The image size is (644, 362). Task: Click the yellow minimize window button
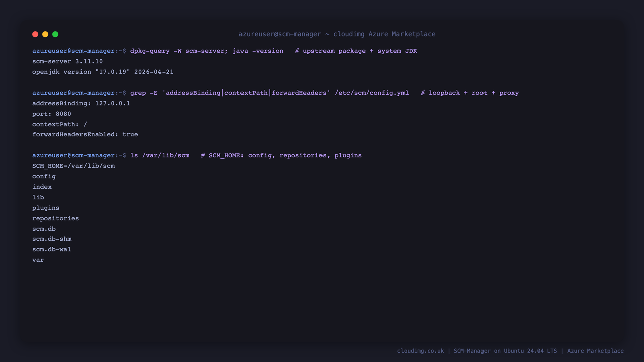[x=45, y=34]
